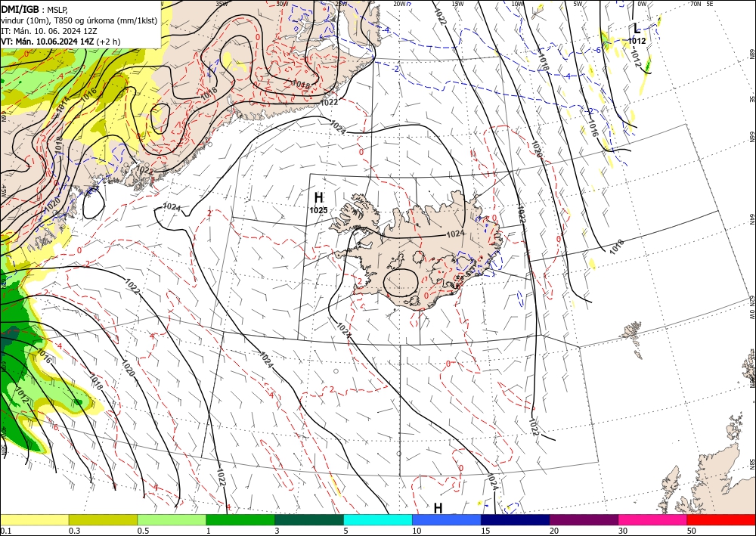Select the green 1–3 mm legend swatch
The width and height of the screenshot is (756, 536).
coord(240,519)
